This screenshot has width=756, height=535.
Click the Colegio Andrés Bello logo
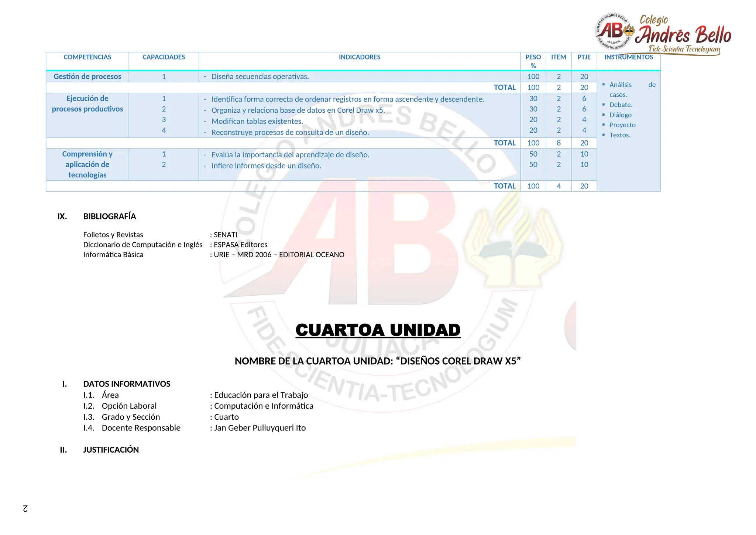[x=663, y=34]
